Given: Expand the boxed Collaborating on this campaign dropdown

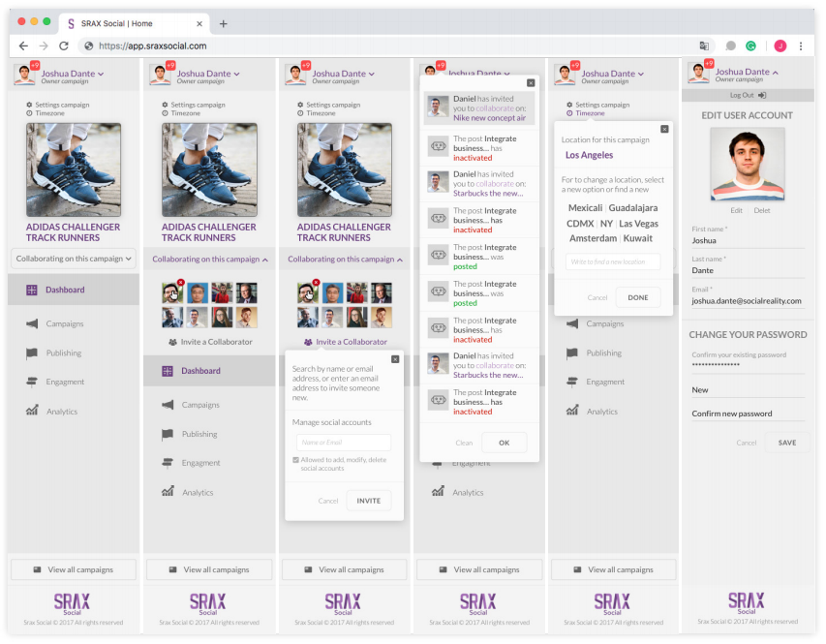Looking at the screenshot, I should (74, 259).
